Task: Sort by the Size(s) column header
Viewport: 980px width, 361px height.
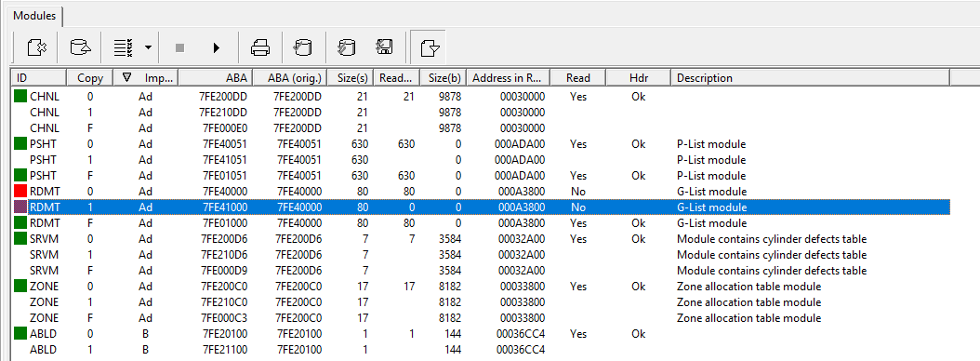Action: pos(350,77)
